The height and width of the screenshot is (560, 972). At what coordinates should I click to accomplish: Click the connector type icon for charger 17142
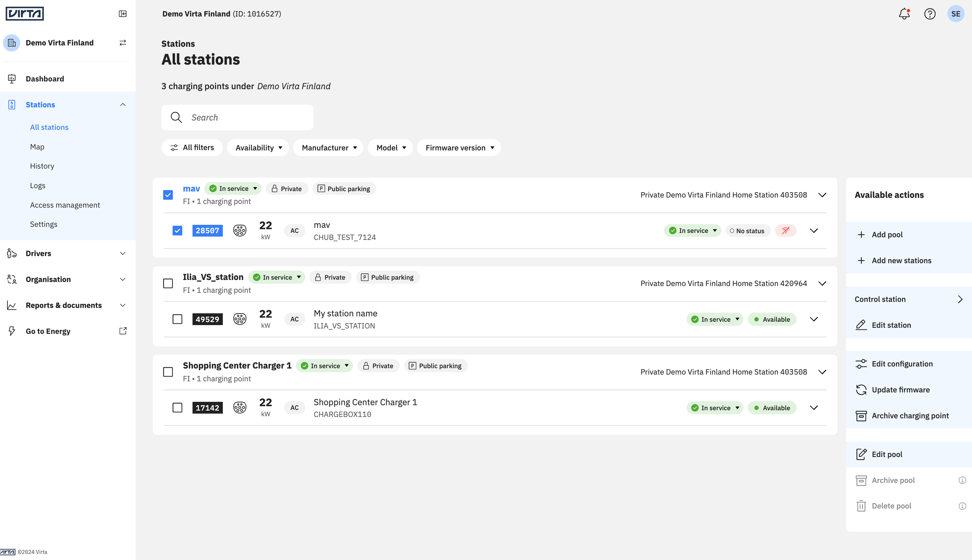[240, 408]
